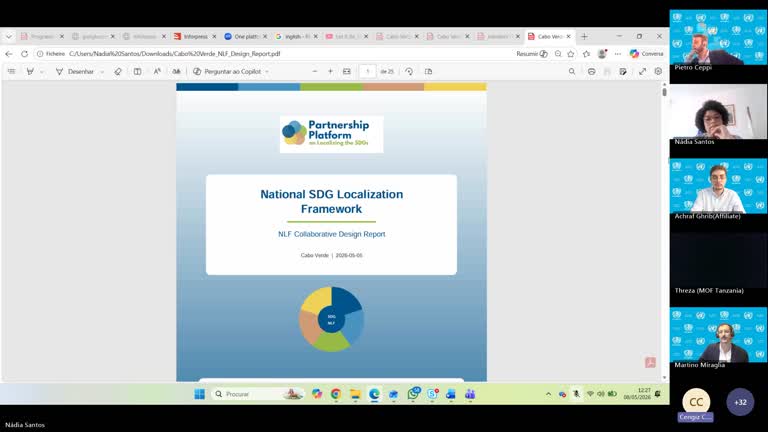Go back with browser arrow
This screenshot has height=432, width=768.
[9, 54]
